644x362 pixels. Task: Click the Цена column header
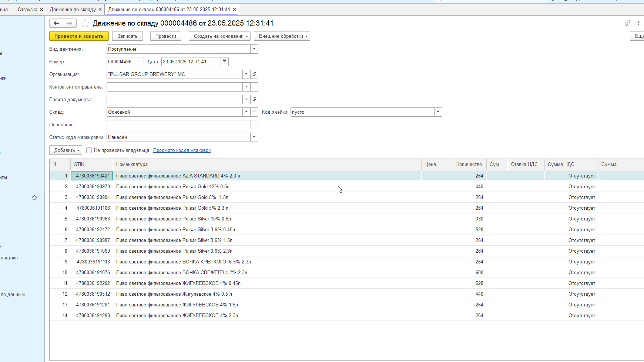pyautogui.click(x=437, y=164)
